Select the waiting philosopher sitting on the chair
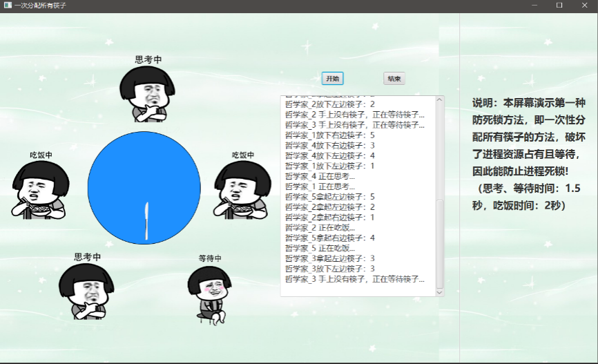 pos(210,296)
